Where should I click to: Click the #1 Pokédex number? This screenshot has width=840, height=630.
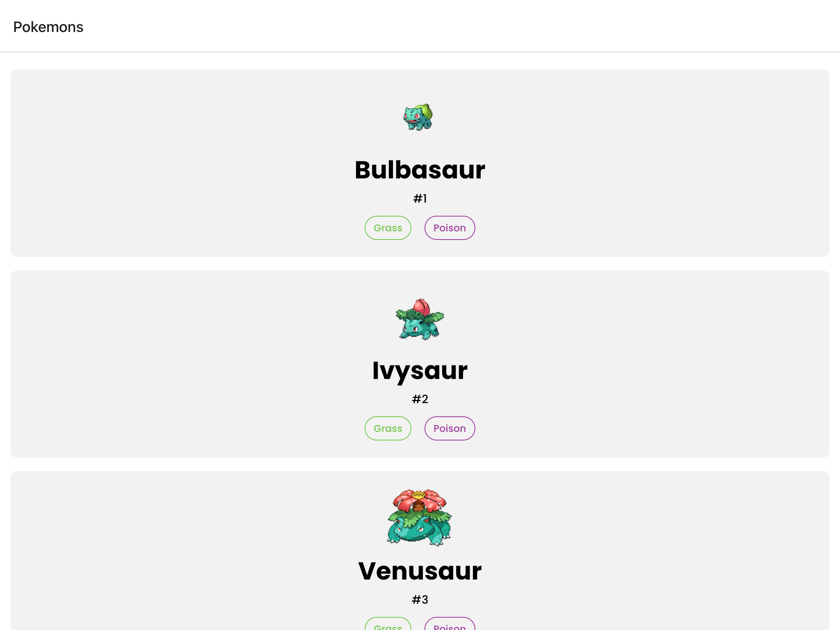click(420, 199)
